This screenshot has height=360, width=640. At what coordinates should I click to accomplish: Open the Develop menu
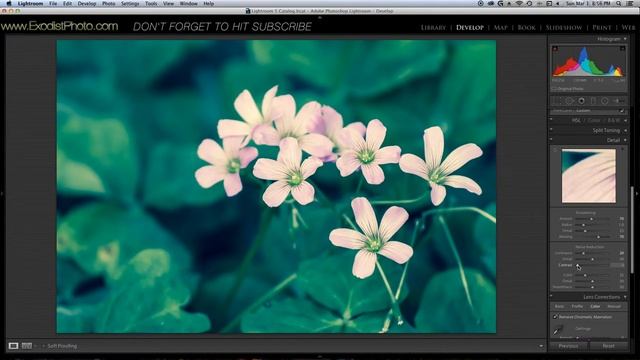[x=87, y=3]
